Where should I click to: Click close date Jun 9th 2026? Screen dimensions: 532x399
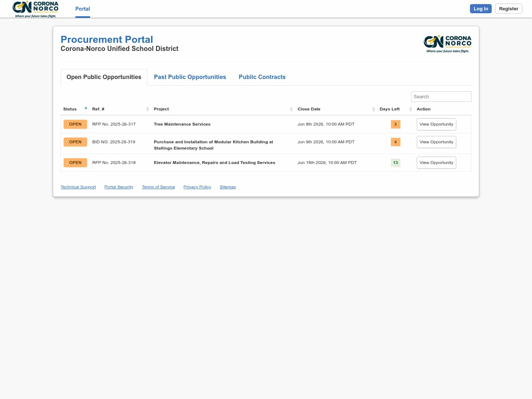[x=326, y=142]
